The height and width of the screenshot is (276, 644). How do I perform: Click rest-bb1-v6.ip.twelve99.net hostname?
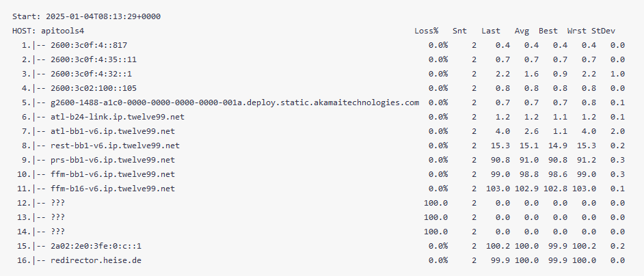click(x=115, y=146)
